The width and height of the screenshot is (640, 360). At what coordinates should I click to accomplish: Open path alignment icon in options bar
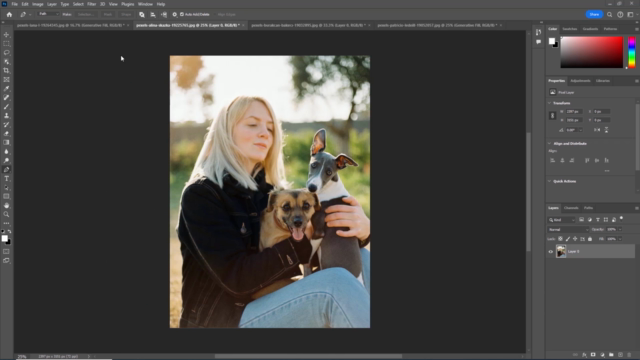coord(153,14)
